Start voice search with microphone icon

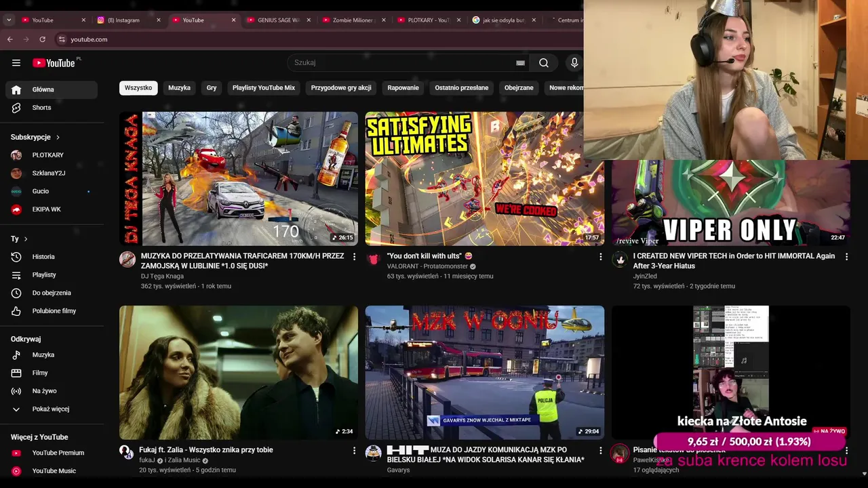(574, 63)
